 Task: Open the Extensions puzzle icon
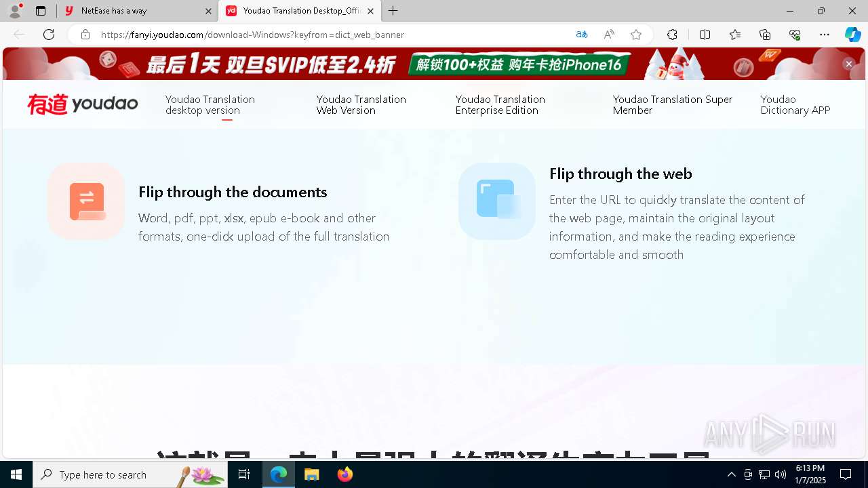point(672,35)
